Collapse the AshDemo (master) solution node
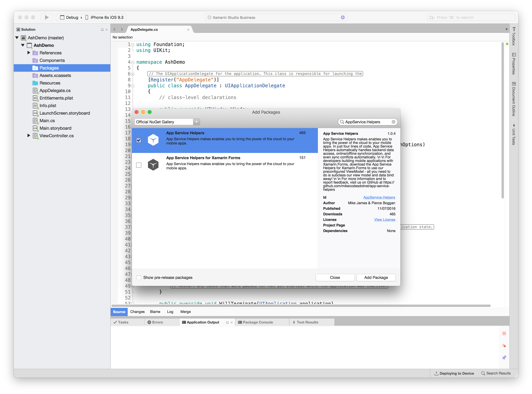This screenshot has height=394, width=532. 17,38
